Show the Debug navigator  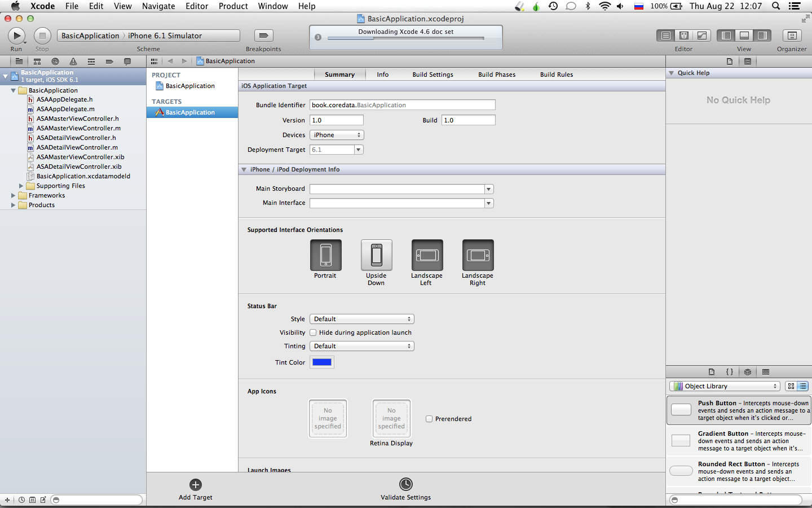coord(91,62)
